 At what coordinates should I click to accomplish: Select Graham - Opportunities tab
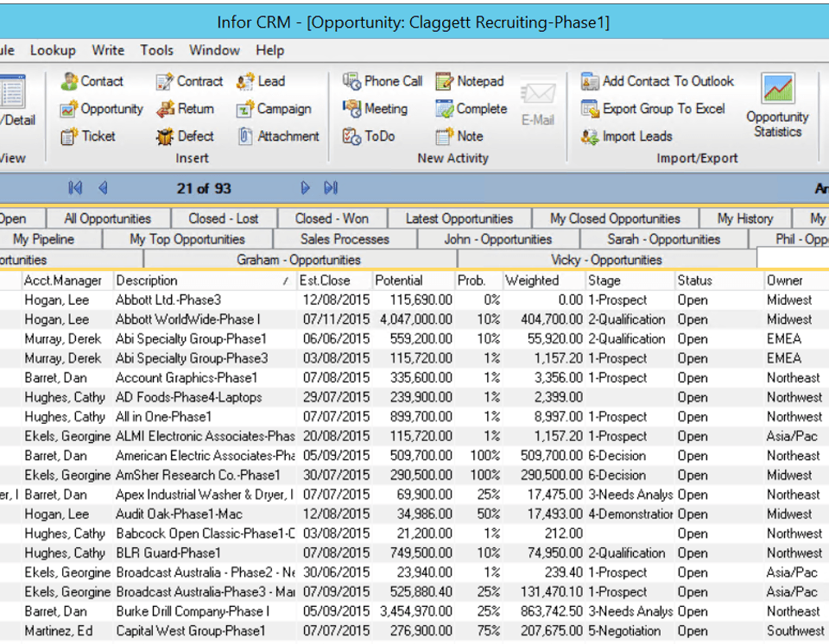(x=300, y=260)
